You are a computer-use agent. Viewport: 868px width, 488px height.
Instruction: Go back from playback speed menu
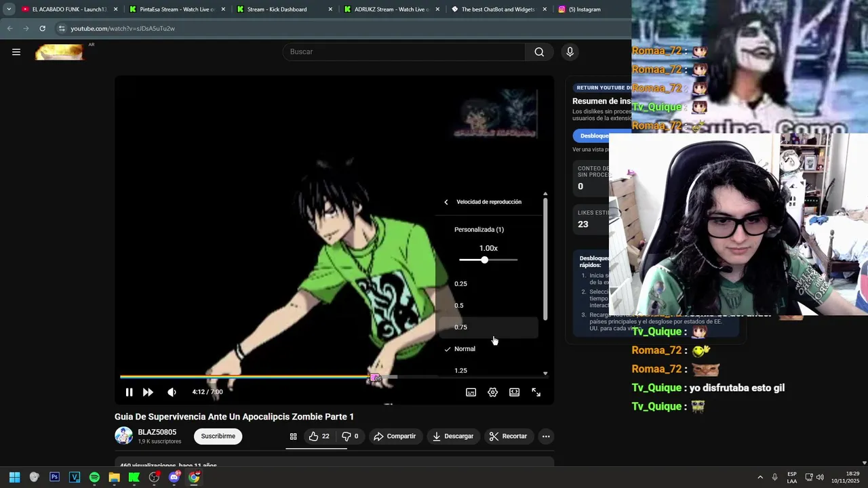click(446, 202)
